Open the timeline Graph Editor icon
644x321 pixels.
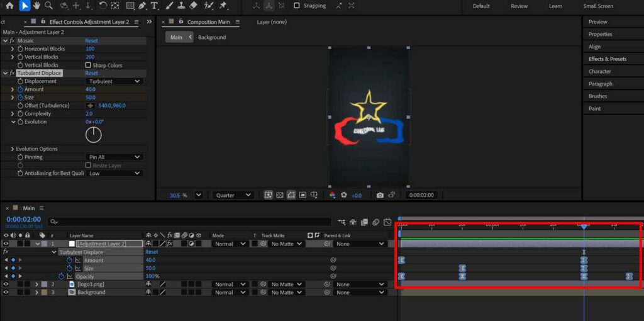pos(387,222)
